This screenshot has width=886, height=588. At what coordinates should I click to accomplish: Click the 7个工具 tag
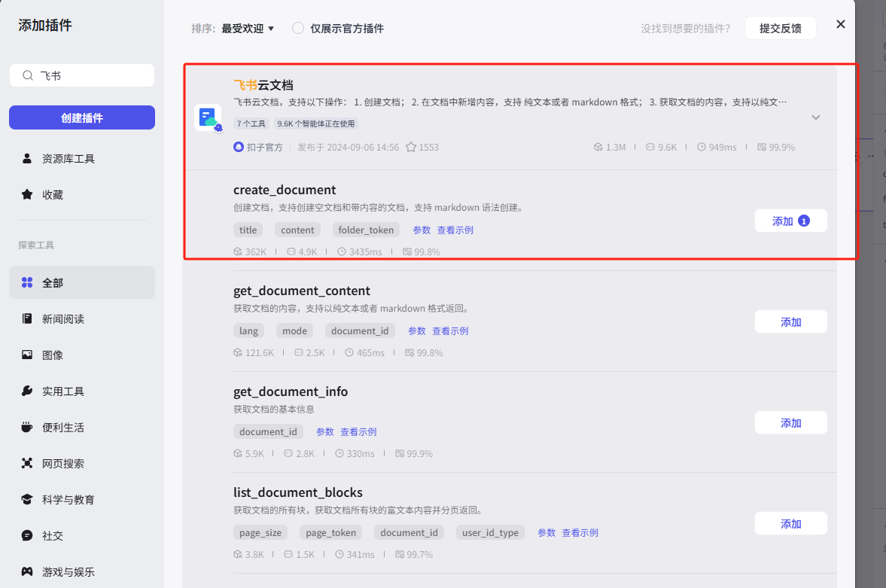[x=251, y=123]
